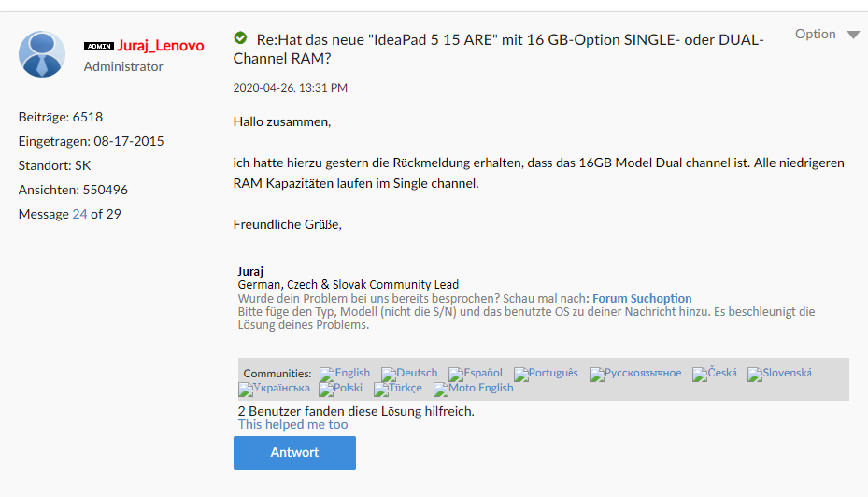Viewport: 868px width, 497px height.
Task: Click the post title about IdeaPad 5 15 ARE
Action: [498, 49]
